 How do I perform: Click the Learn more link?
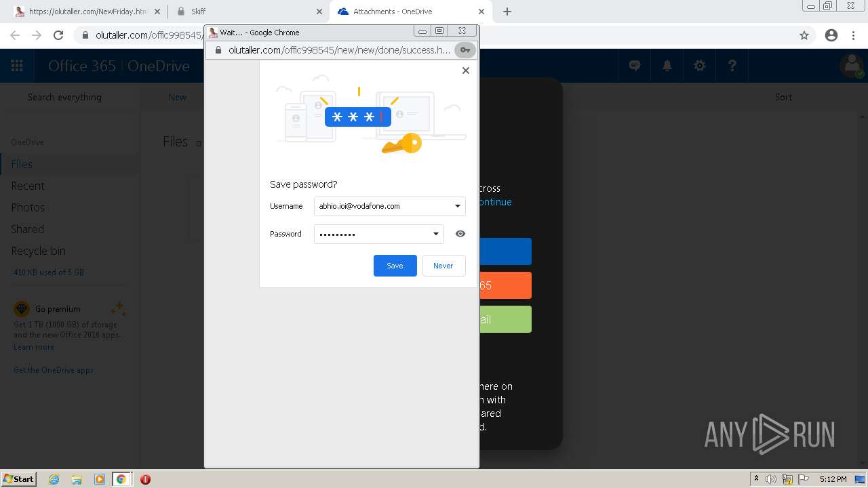(x=34, y=347)
